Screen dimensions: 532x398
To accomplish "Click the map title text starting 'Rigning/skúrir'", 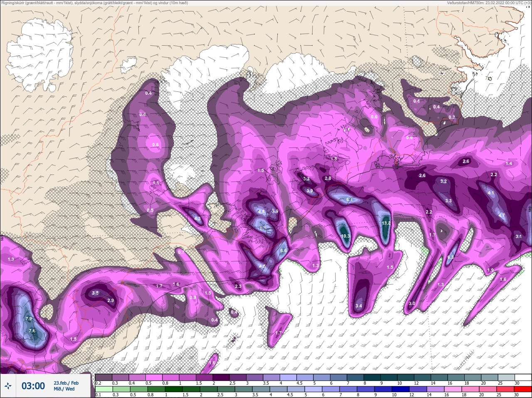I will (x=94, y=3).
